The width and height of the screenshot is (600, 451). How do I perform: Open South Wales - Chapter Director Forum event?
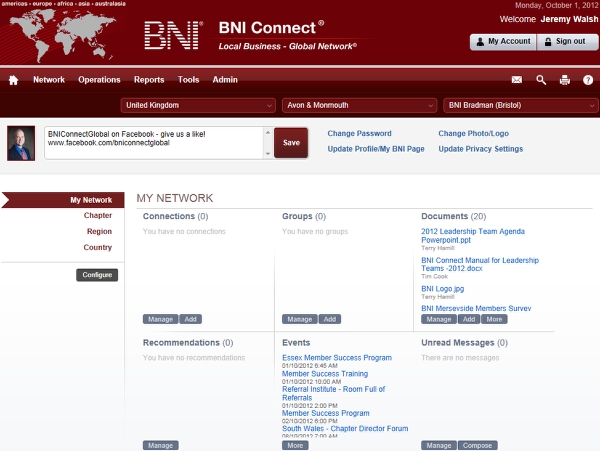pyautogui.click(x=345, y=428)
